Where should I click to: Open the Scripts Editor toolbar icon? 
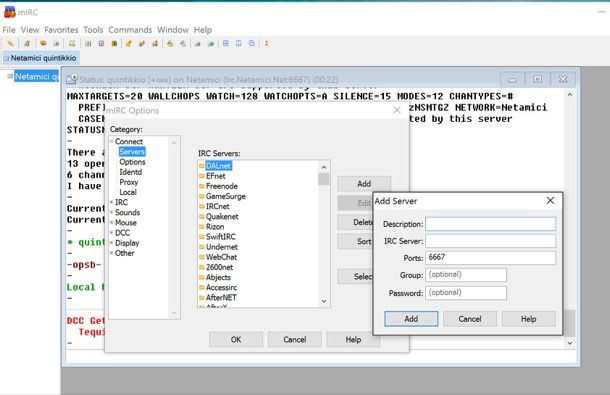[72, 44]
